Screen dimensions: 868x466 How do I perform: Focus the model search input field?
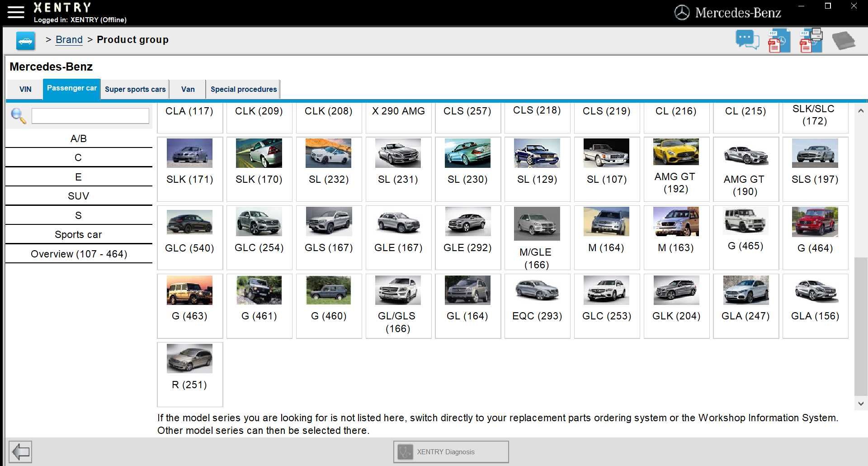click(90, 116)
